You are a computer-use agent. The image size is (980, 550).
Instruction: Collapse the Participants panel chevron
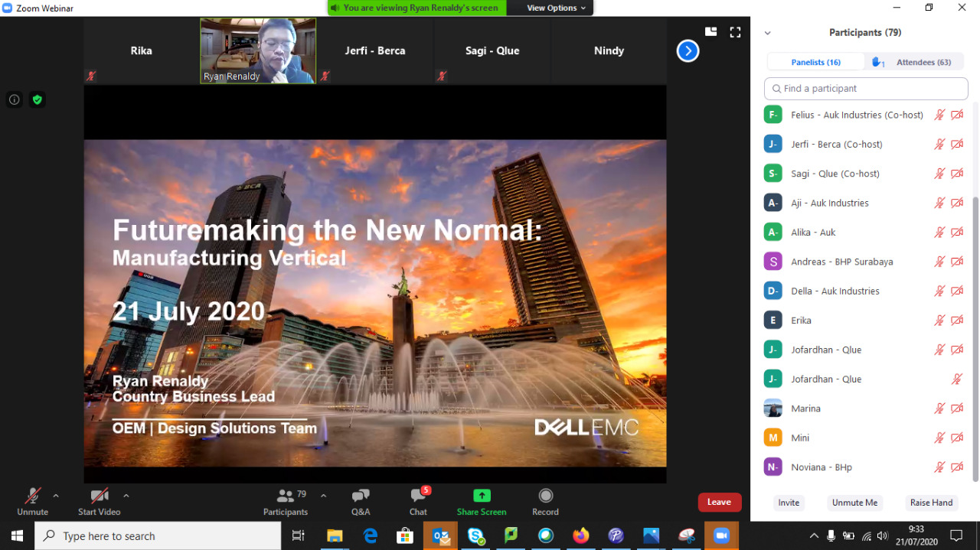767,33
